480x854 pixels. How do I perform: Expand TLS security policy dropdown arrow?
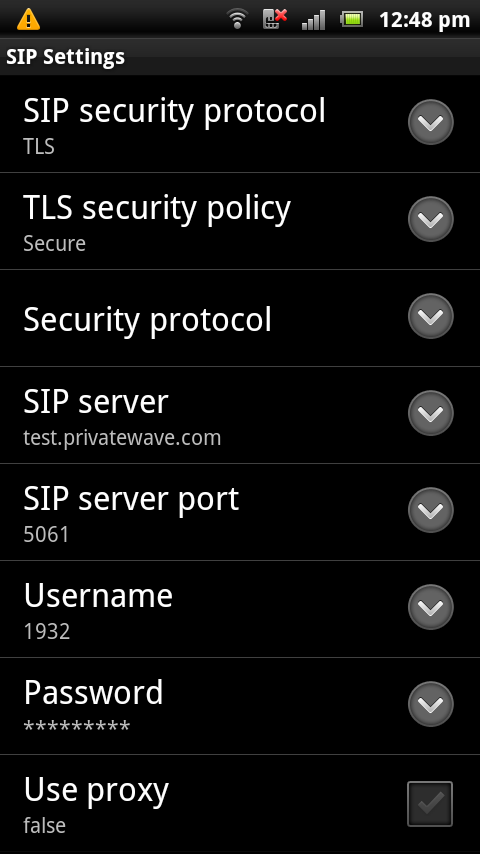(430, 219)
